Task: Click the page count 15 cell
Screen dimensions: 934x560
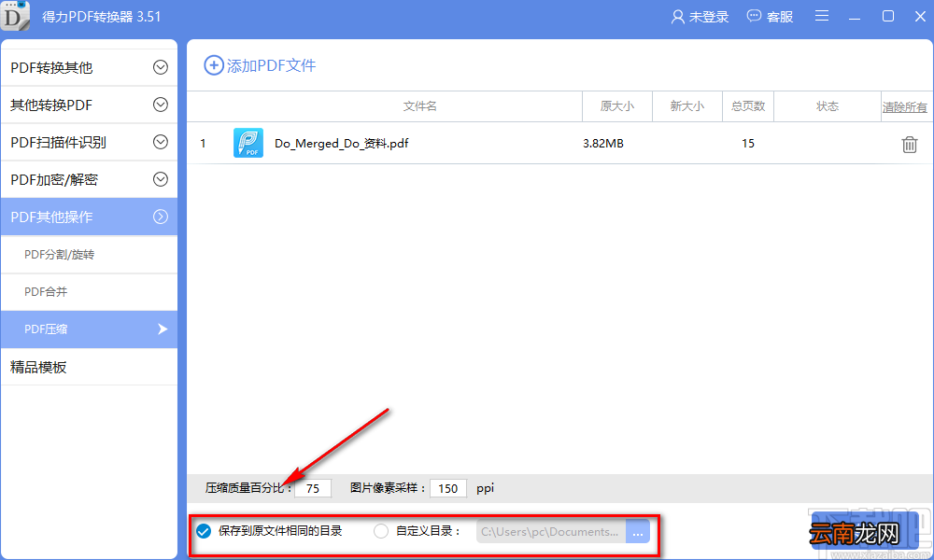Action: coord(748,144)
